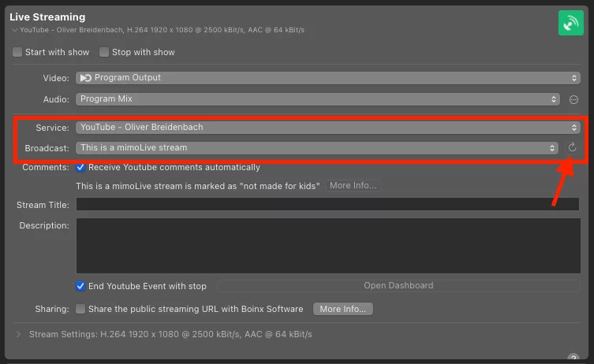Open the Broadcast dropdown This is a mimoLive stream
The height and width of the screenshot is (364, 594).
316,148
